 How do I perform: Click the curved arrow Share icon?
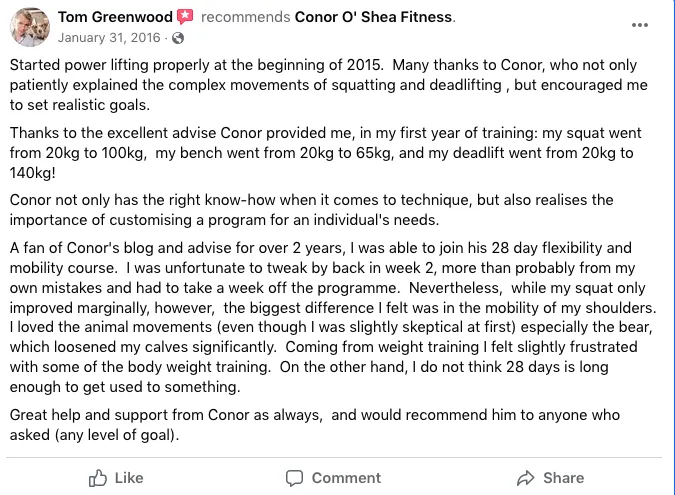[526, 478]
